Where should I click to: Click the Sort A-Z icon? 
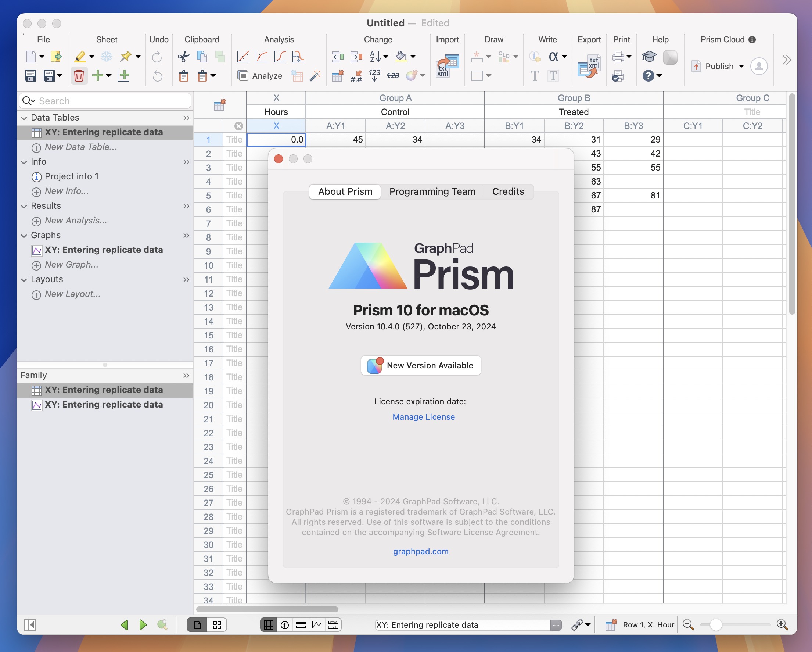tap(375, 57)
